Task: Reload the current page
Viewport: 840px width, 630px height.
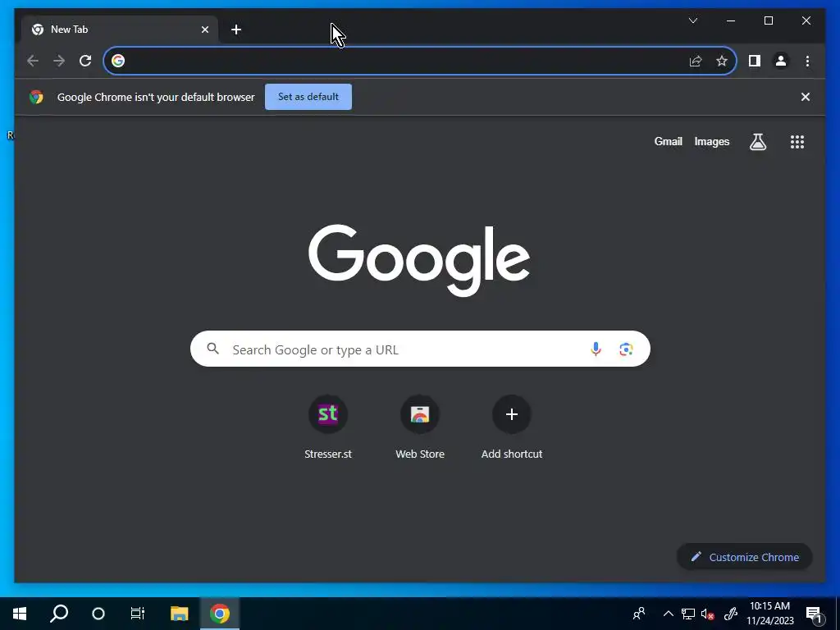Action: [85, 61]
